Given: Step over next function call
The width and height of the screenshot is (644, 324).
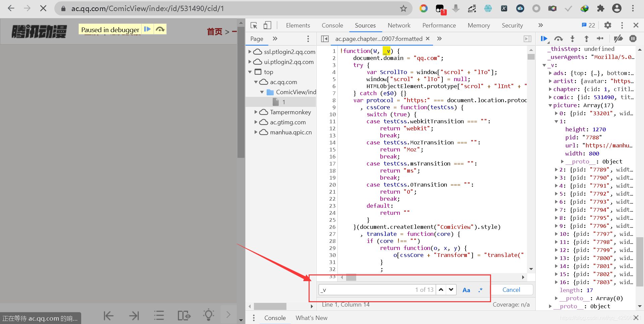Looking at the screenshot, I should click(558, 39).
